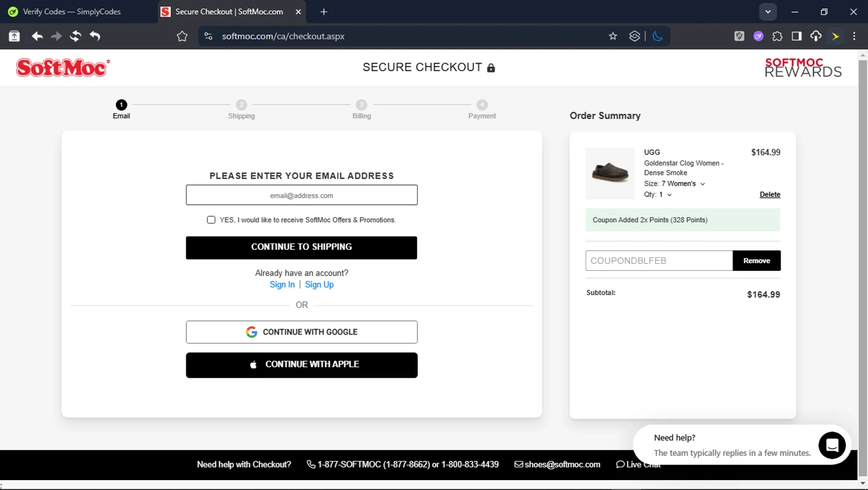The height and width of the screenshot is (490, 868).
Task: Open a new tab with plus icon
Action: point(323,12)
